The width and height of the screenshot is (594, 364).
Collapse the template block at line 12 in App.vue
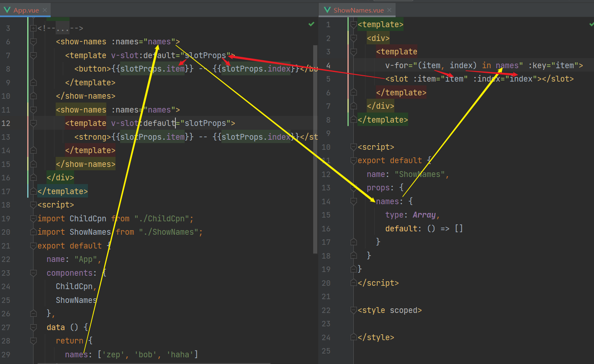click(x=33, y=123)
